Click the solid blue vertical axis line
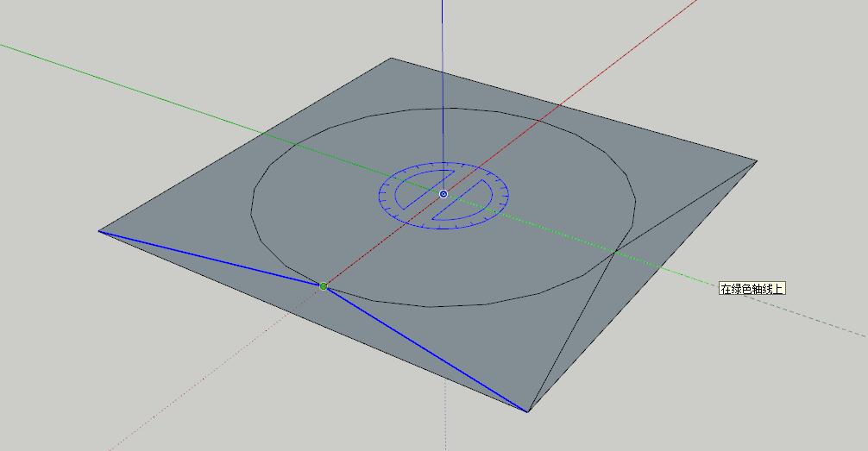The width and height of the screenshot is (868, 451). 443,86
